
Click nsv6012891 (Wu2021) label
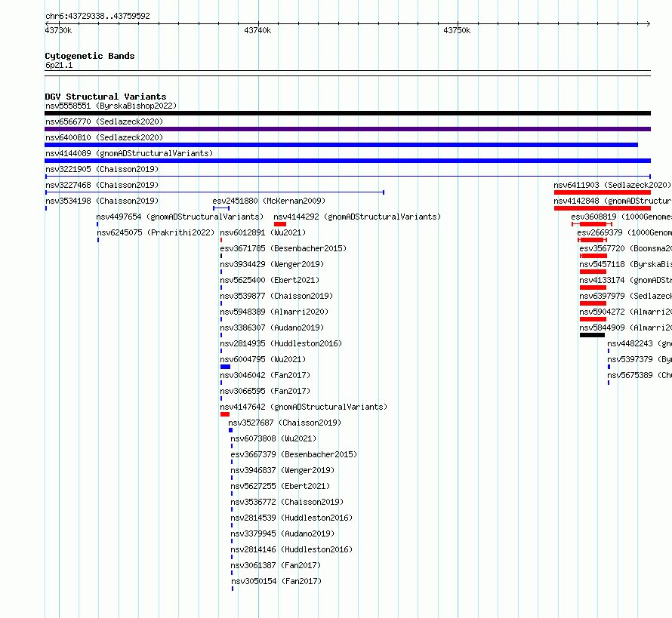(x=263, y=232)
